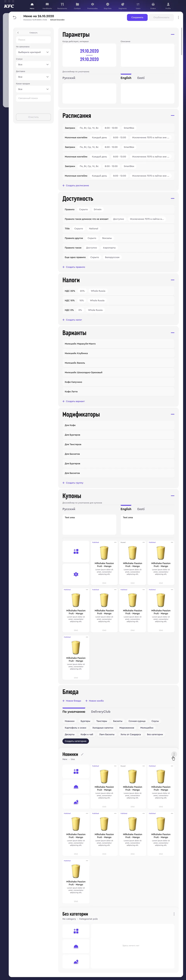Click the date interval field 29.10.2020
Viewport: 186px width, 980px height.
(x=89, y=55)
